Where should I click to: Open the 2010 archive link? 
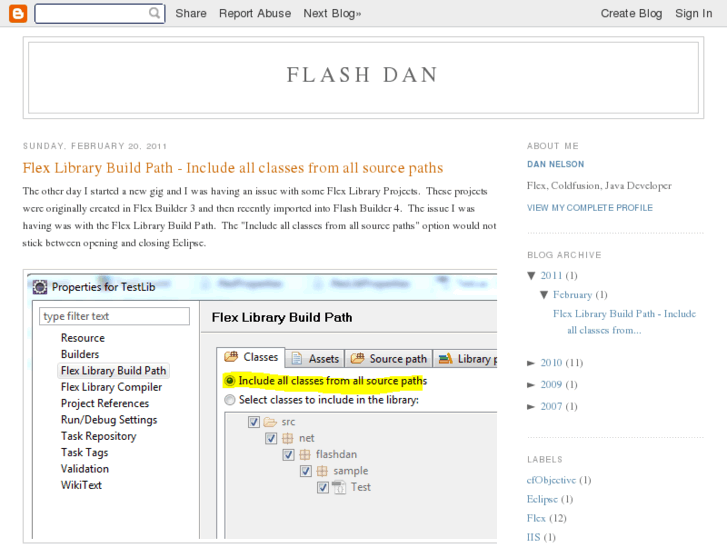pos(551,363)
